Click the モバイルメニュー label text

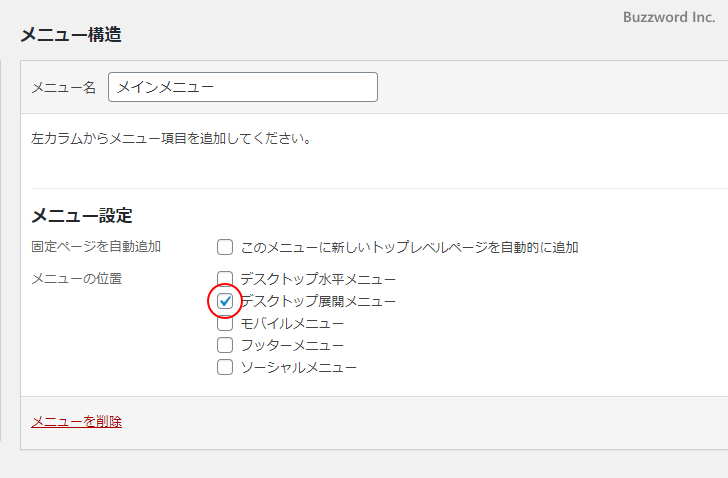point(292,323)
